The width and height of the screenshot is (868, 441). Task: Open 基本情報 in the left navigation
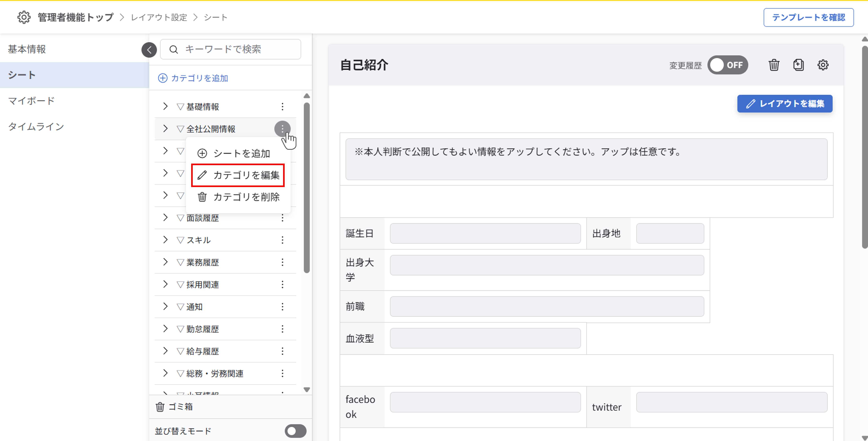coord(74,49)
